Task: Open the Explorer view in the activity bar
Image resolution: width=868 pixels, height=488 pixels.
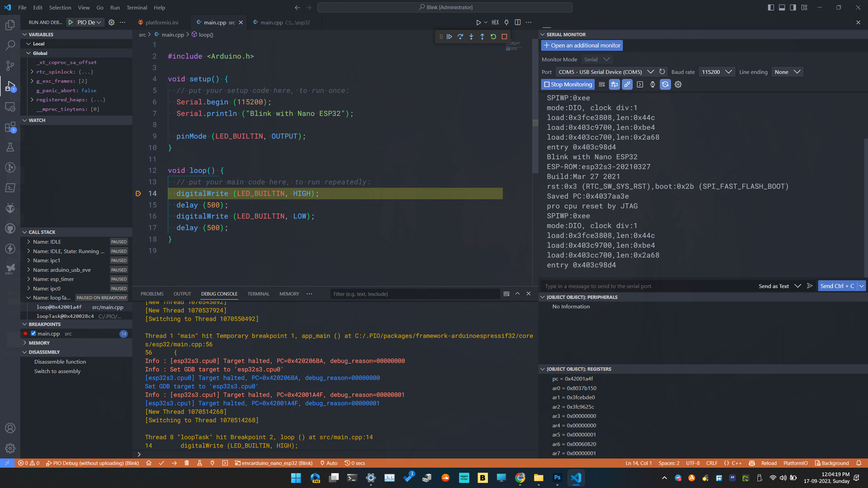Action: click(x=10, y=25)
